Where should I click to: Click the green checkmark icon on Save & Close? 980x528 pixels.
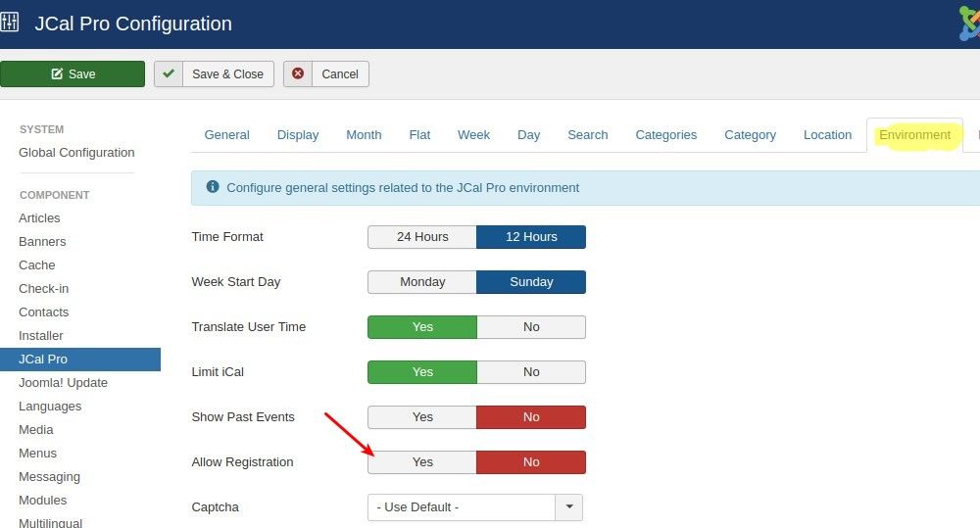(169, 73)
